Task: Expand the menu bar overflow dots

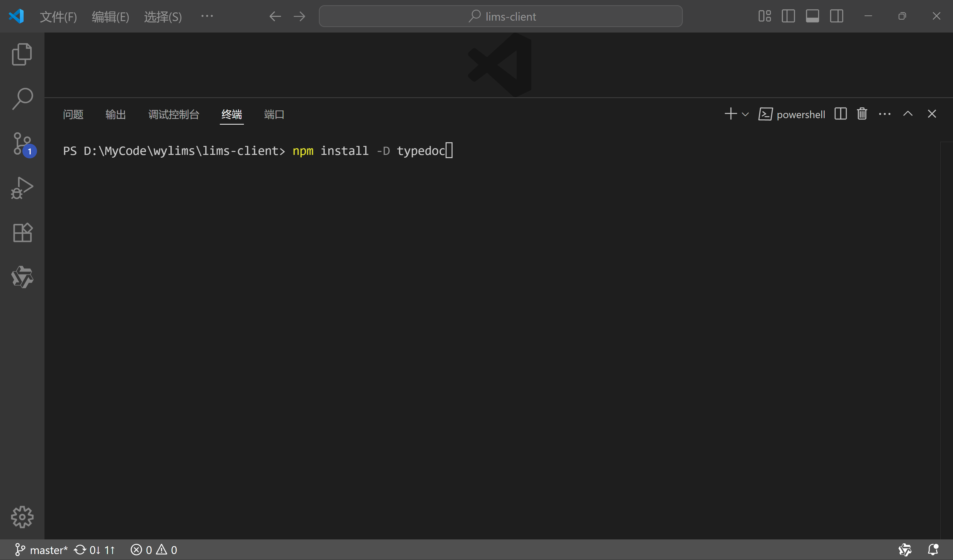Action: tap(207, 16)
